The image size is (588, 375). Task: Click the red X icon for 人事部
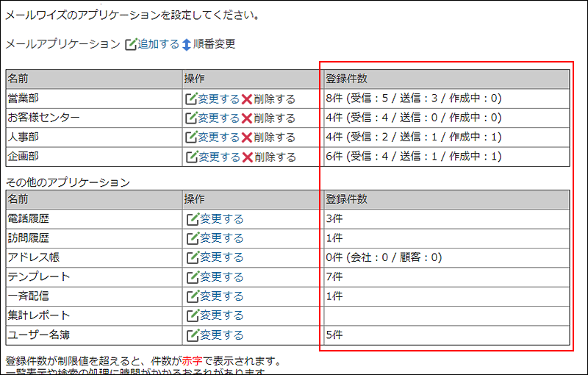[247, 137]
